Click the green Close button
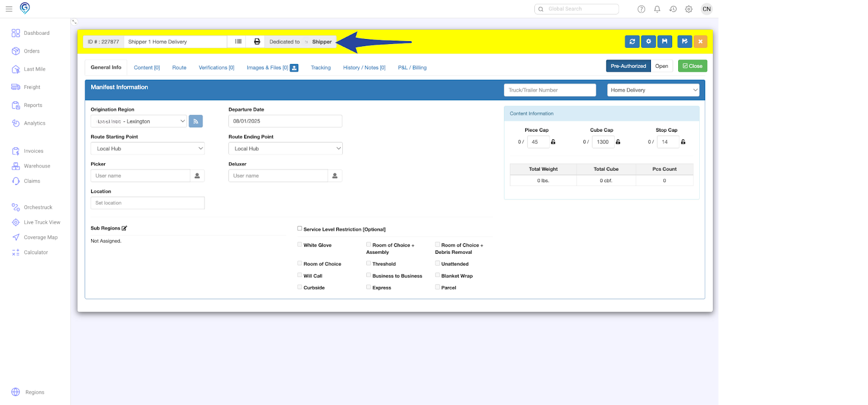This screenshot has height=405, width=868. (x=692, y=66)
